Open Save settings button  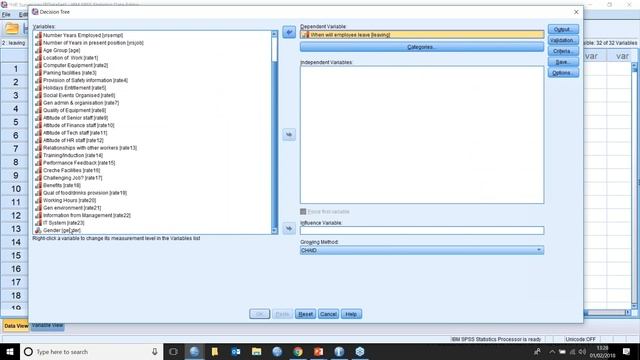[563, 62]
